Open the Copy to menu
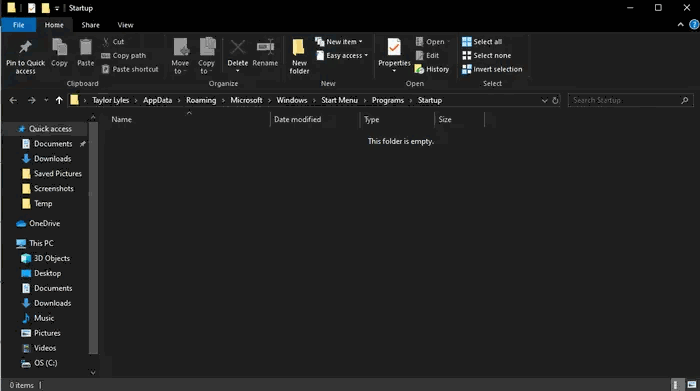The width and height of the screenshot is (700, 391). 206,56
